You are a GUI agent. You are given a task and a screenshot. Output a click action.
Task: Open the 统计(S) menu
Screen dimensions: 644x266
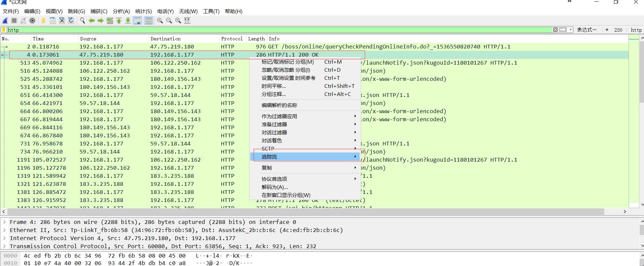tap(143, 11)
